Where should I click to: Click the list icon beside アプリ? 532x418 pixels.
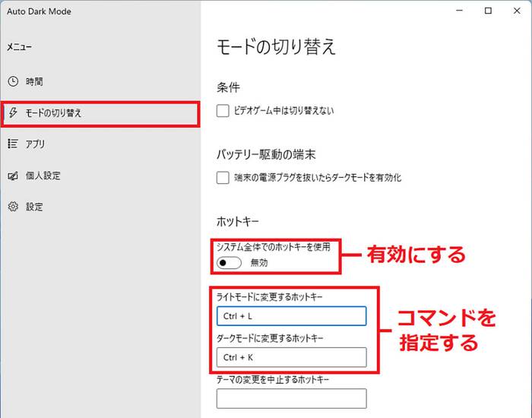pos(13,144)
